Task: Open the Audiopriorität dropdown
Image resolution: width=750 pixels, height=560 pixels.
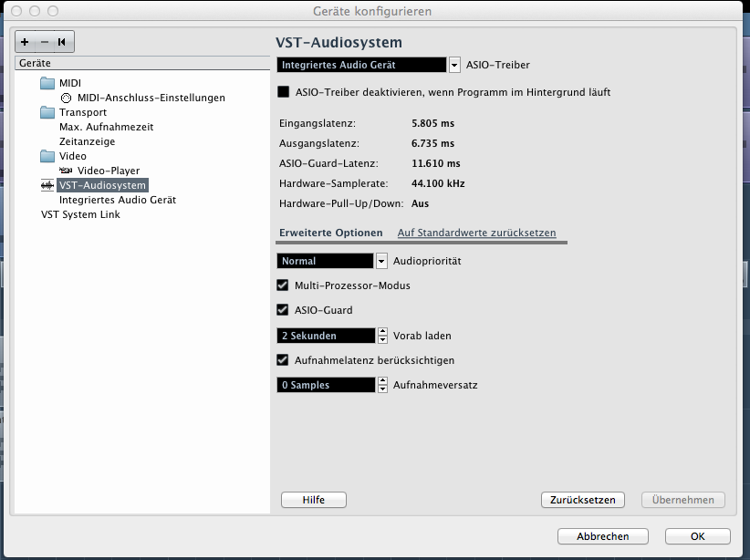Action: click(x=381, y=261)
